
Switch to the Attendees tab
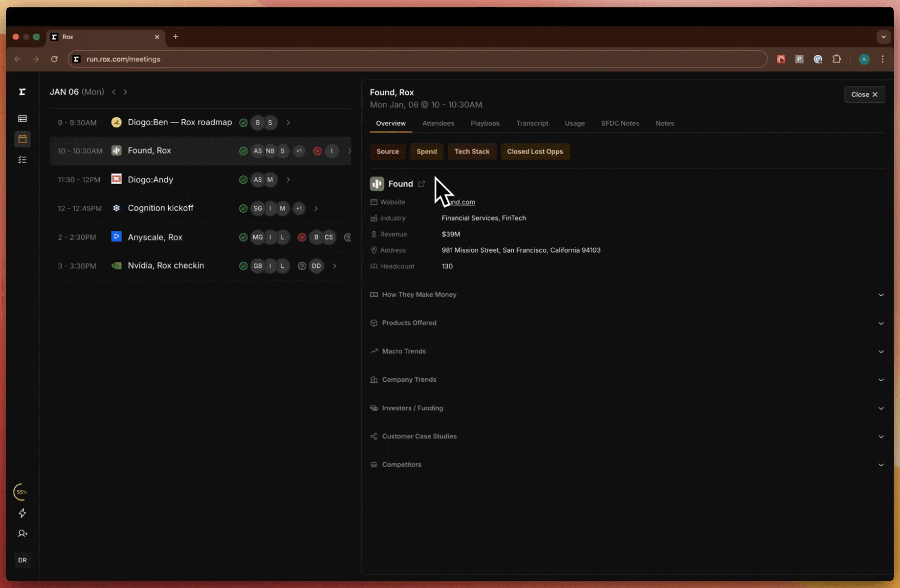(438, 124)
